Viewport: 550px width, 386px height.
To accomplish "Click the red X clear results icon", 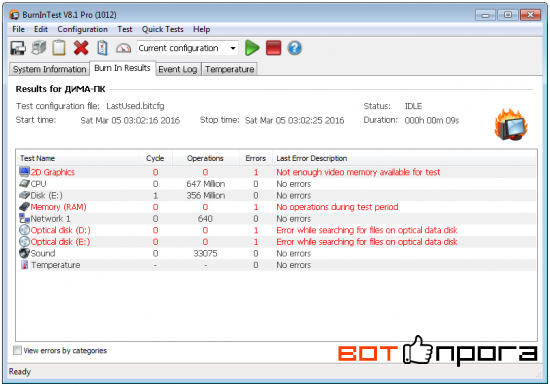I will pos(81,48).
